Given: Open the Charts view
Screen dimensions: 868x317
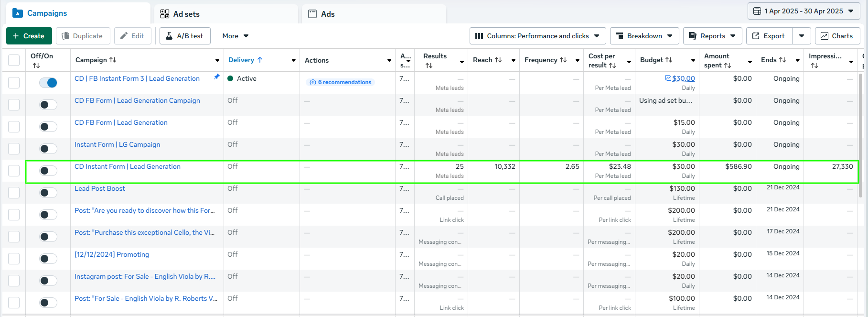Looking at the screenshot, I should [837, 36].
